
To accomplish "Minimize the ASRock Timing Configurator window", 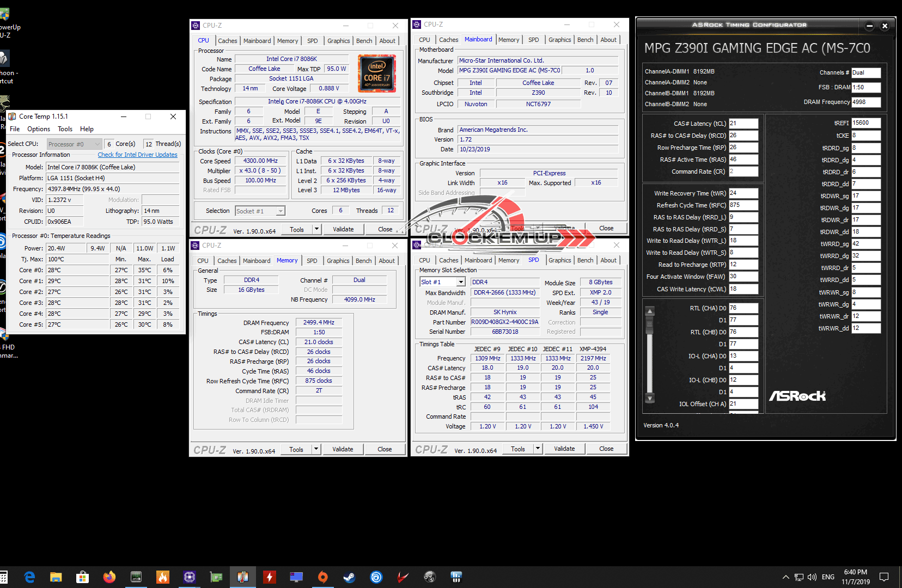I will point(869,26).
